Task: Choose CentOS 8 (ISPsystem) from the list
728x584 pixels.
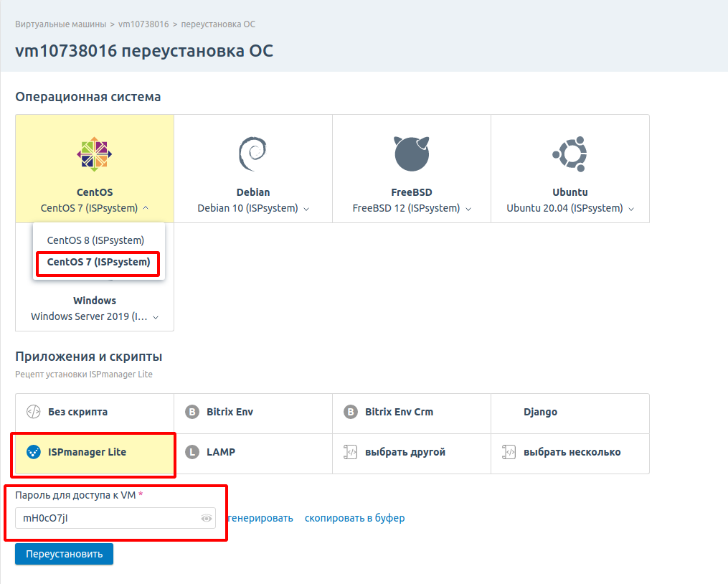Action: point(95,240)
